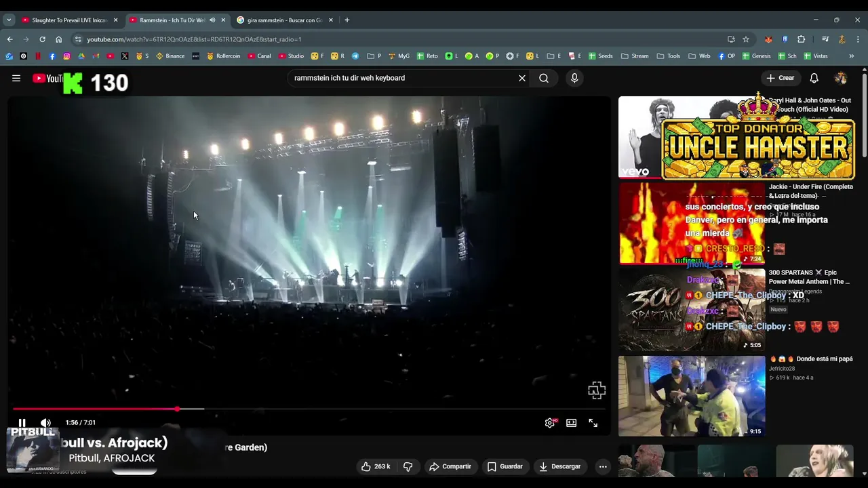Reload the page

tap(42, 39)
